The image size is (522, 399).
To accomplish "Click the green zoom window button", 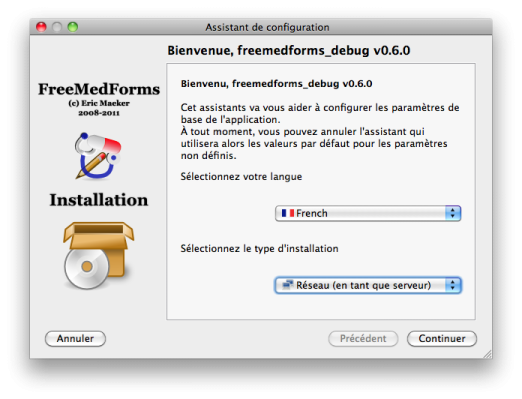I will [x=73, y=27].
